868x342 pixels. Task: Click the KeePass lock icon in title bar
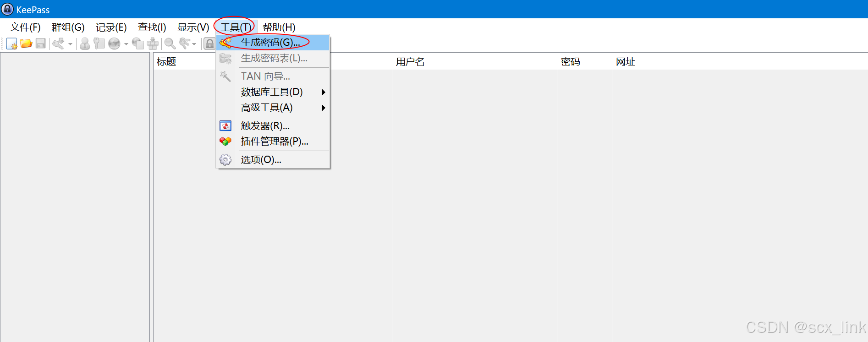point(7,9)
